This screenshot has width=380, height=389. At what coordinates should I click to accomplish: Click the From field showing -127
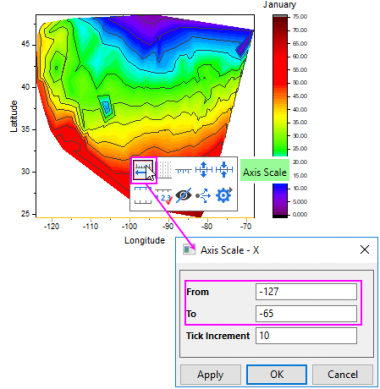(306, 292)
